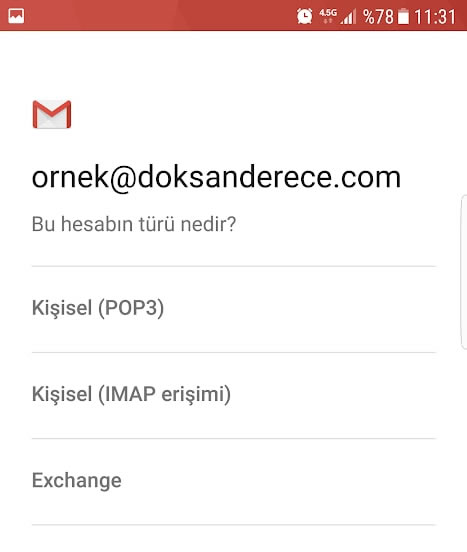Tap the '@' symbol in the email address
Image resolution: width=467 pixels, height=552 pixels.
pos(122,178)
